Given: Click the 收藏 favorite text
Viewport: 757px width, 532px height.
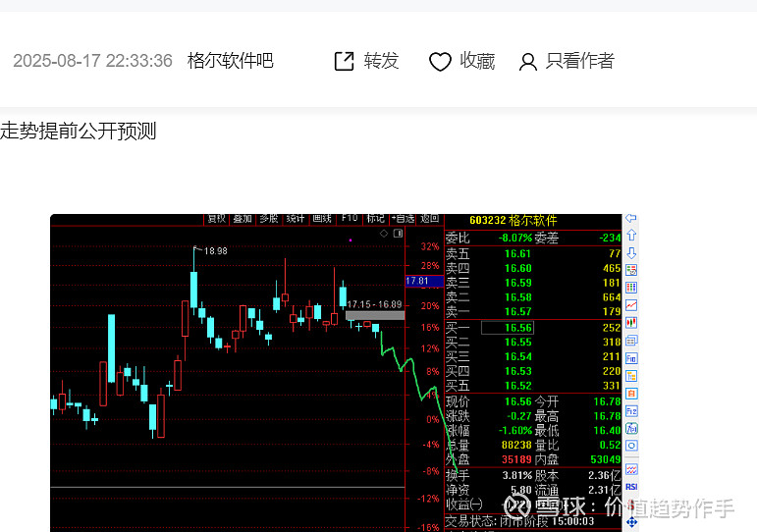Looking at the screenshot, I should click(x=477, y=61).
